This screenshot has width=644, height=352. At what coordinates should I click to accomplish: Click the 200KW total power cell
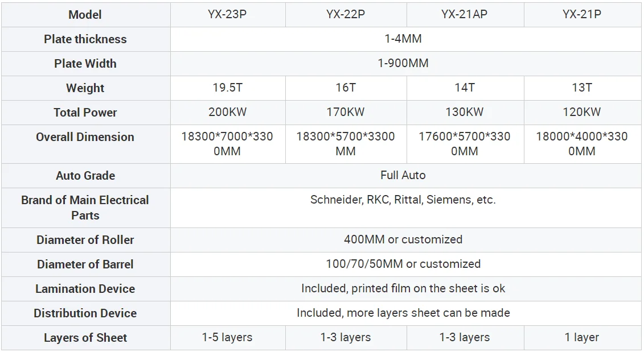pos(227,112)
